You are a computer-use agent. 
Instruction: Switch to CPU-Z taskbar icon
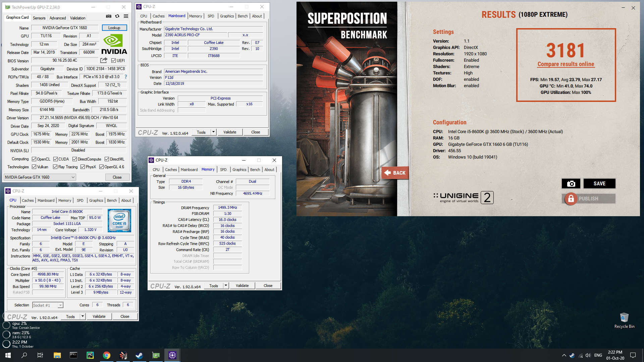tap(172, 355)
